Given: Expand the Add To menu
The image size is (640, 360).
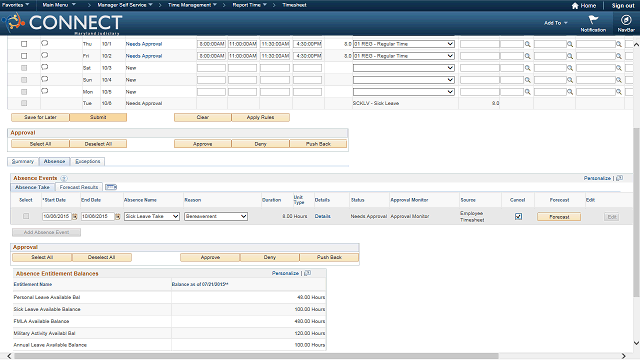Looking at the screenshot, I should click(556, 23).
